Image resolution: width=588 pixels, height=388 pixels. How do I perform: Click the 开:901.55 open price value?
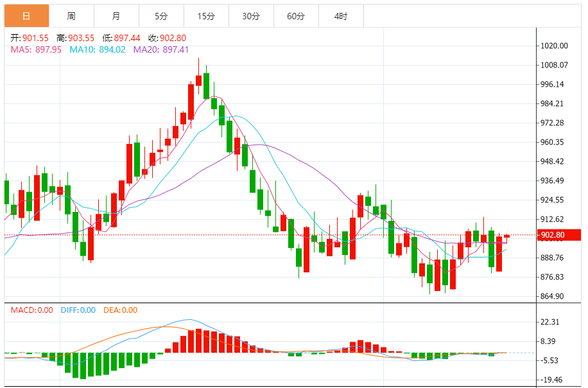tap(30, 38)
